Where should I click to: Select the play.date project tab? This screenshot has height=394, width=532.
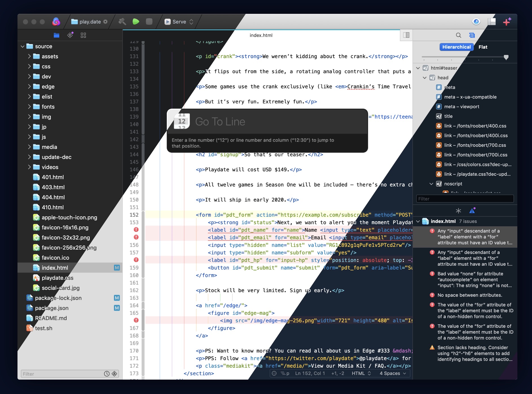click(x=89, y=22)
